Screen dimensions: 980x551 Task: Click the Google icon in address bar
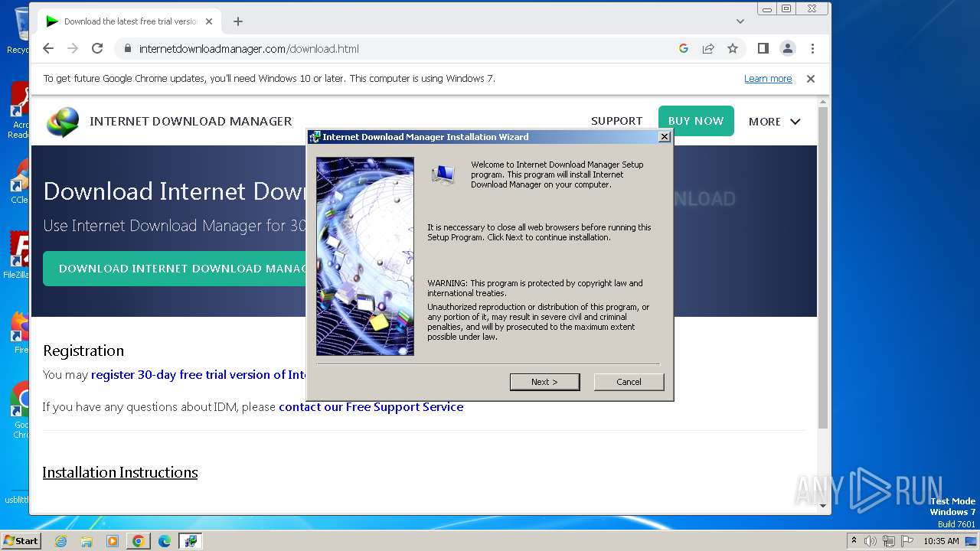[x=684, y=48]
